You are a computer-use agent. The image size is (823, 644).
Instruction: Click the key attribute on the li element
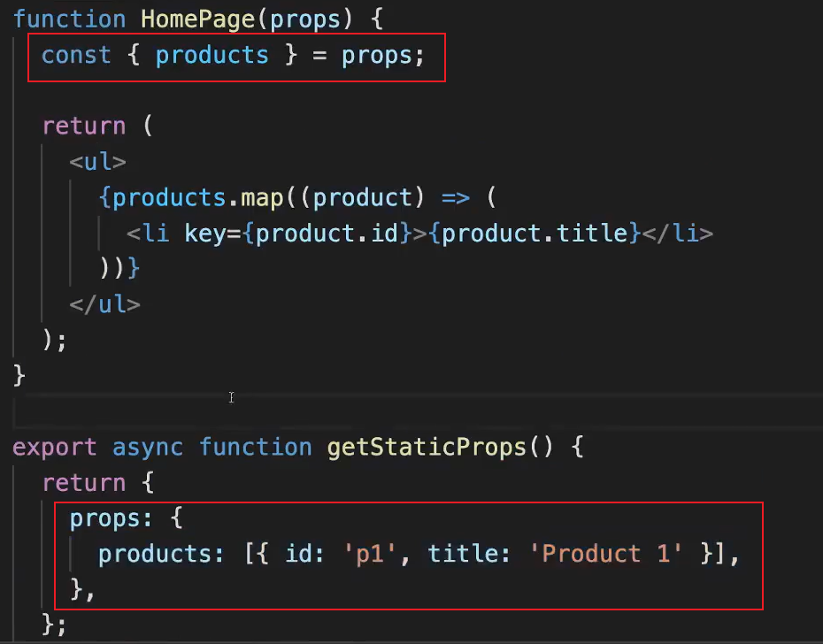(205, 234)
